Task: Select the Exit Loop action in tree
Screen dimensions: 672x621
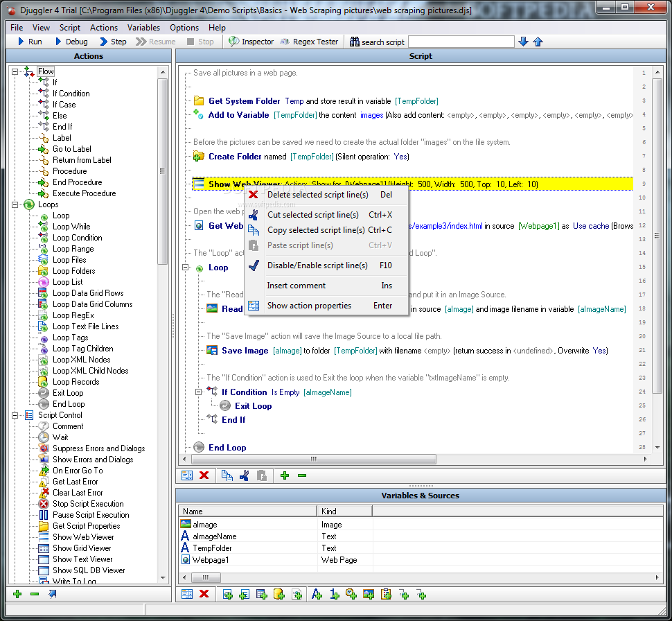Action: coord(68,393)
